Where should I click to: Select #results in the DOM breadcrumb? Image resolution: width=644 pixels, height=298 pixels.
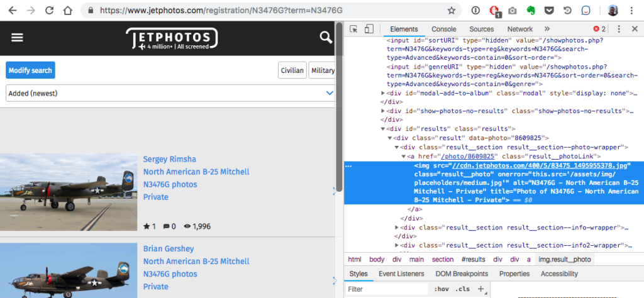pos(473,260)
